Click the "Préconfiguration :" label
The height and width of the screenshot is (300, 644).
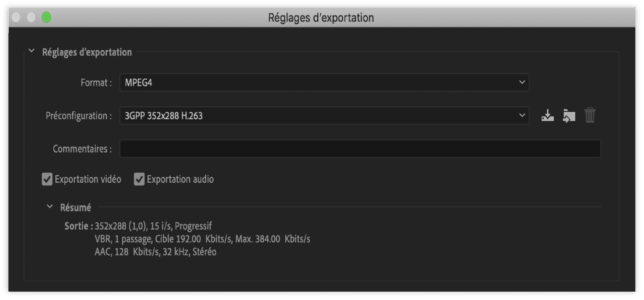point(78,116)
